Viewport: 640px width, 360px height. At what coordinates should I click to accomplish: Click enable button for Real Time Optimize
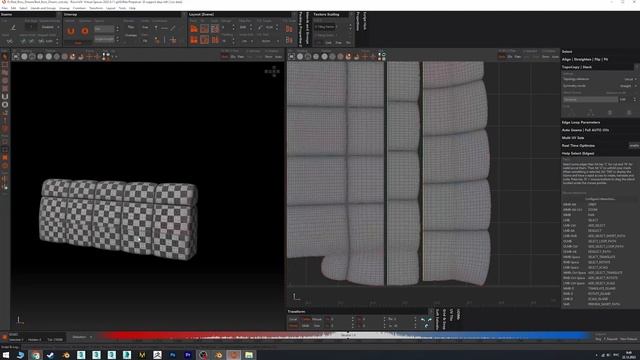[x=633, y=146]
